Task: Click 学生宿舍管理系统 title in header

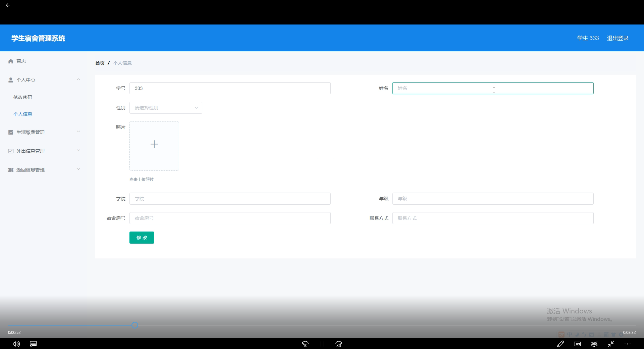Action: pyautogui.click(x=38, y=38)
